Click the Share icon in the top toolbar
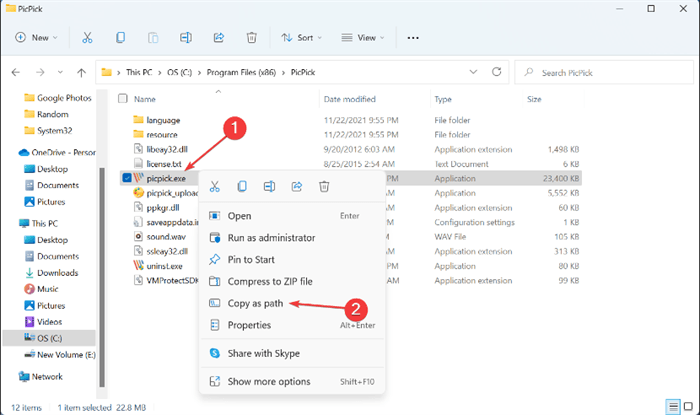The width and height of the screenshot is (700, 415). click(219, 38)
